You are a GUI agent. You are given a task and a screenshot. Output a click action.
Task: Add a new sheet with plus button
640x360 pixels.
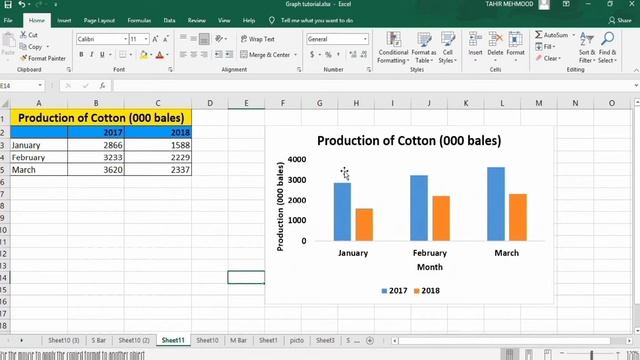pyautogui.click(x=370, y=340)
